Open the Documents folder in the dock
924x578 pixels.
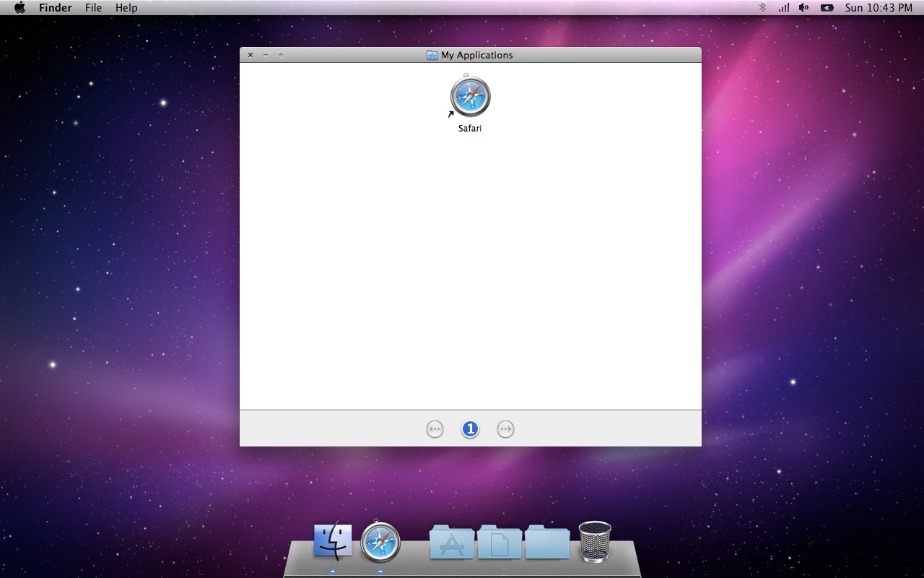tap(500, 542)
